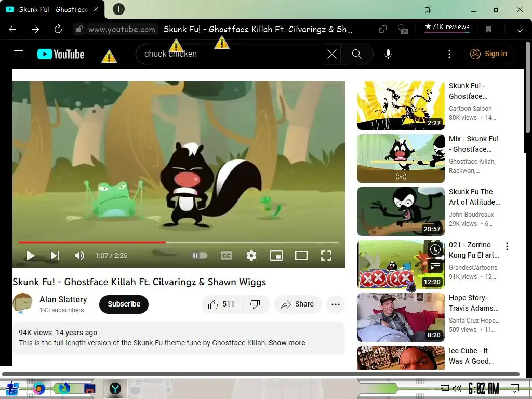Open the tab groups icon in address bar
The height and width of the screenshot is (399, 532).
383,29
